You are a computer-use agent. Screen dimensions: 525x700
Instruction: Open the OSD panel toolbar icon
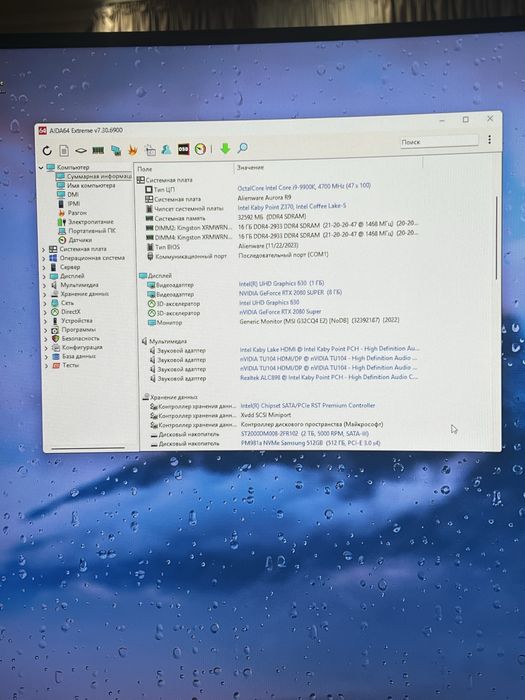coord(183,149)
